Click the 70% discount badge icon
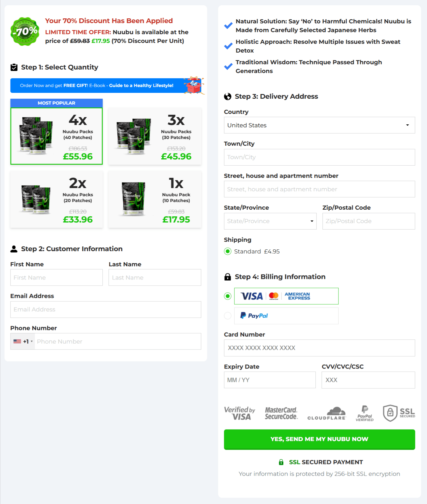Viewport: 427px width, 504px height. (x=25, y=31)
